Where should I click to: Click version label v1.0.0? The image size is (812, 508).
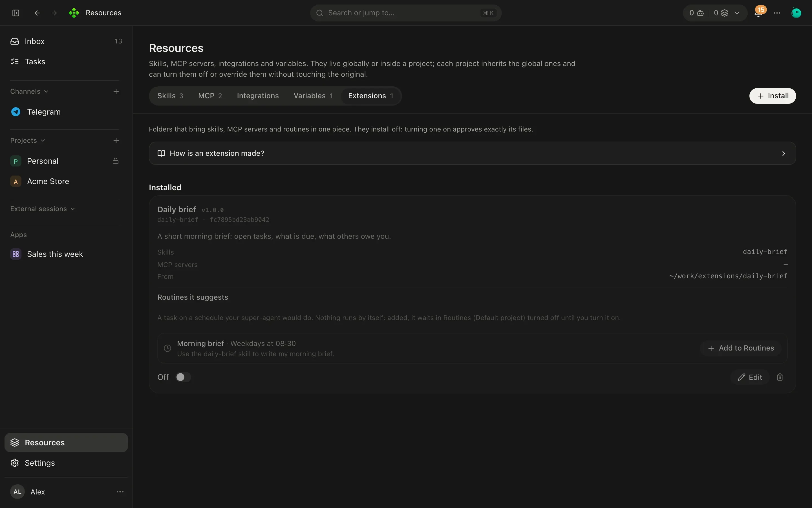coord(212,210)
